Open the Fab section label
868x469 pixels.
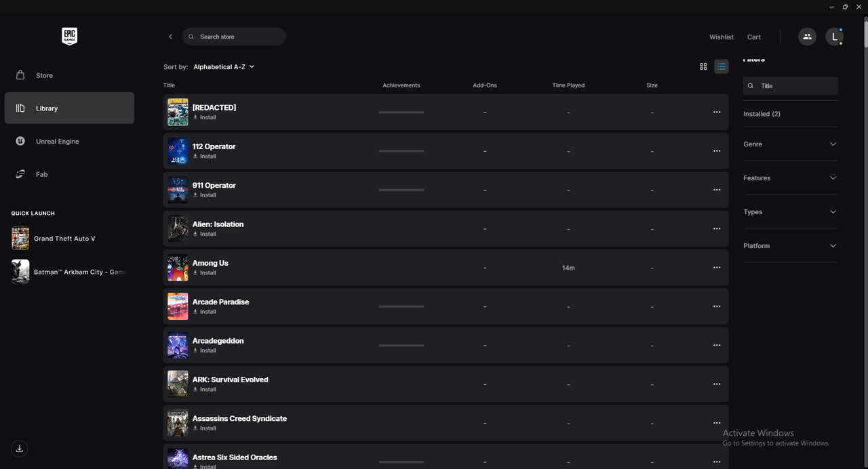41,174
